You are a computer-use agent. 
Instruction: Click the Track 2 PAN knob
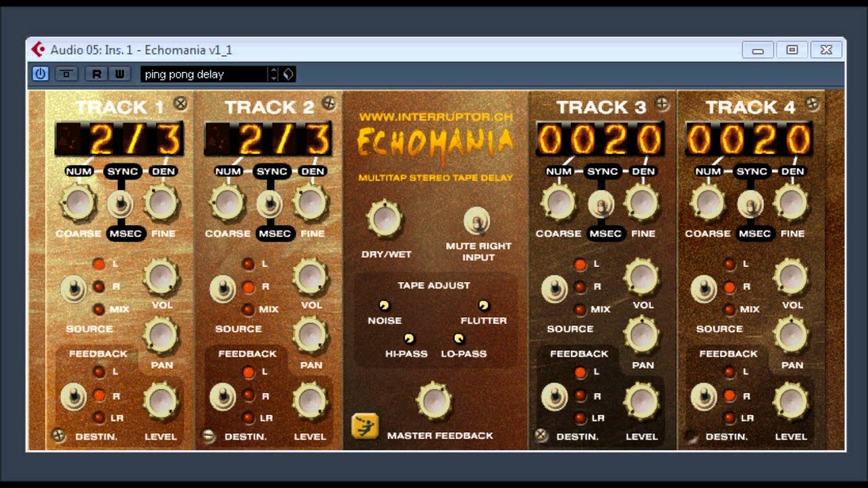[311, 335]
